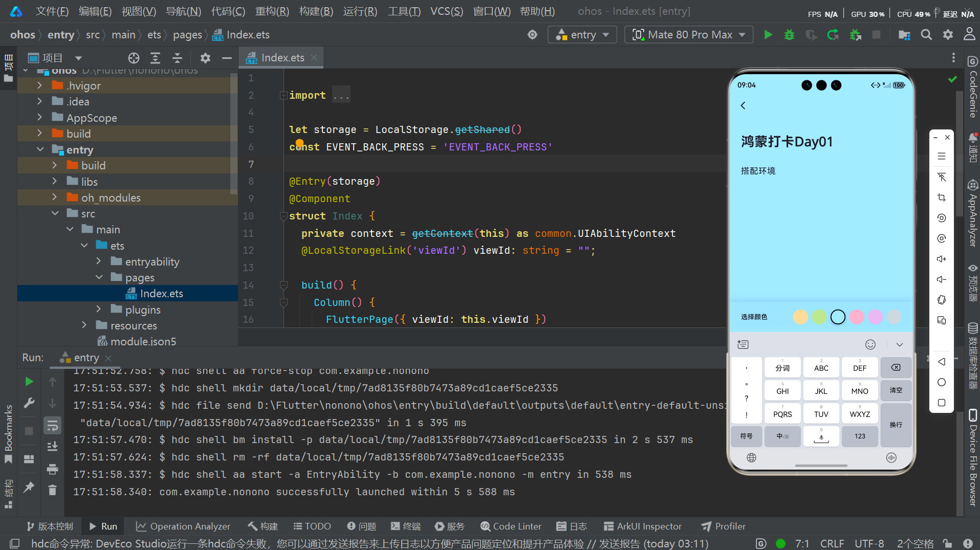Open Device File Browser side panel
This screenshot has height=550, width=980.
(973, 458)
